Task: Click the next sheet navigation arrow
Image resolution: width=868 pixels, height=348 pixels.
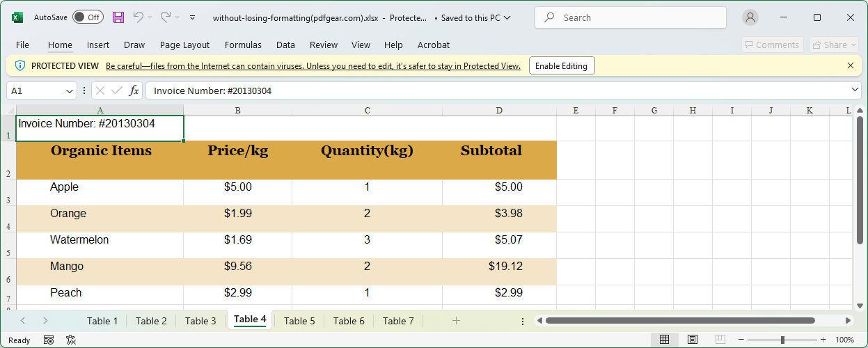Action: (x=45, y=320)
